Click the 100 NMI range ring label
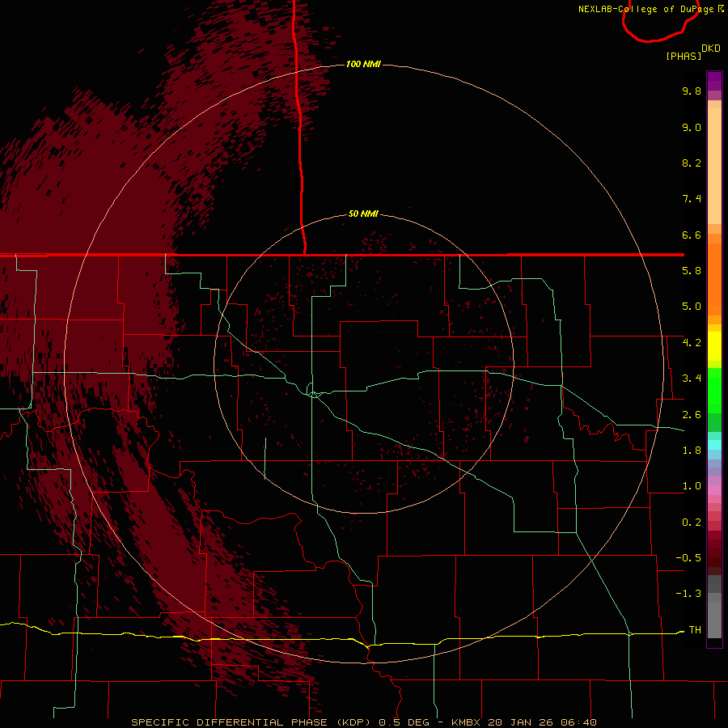Image resolution: width=728 pixels, height=728 pixels. 363,64
